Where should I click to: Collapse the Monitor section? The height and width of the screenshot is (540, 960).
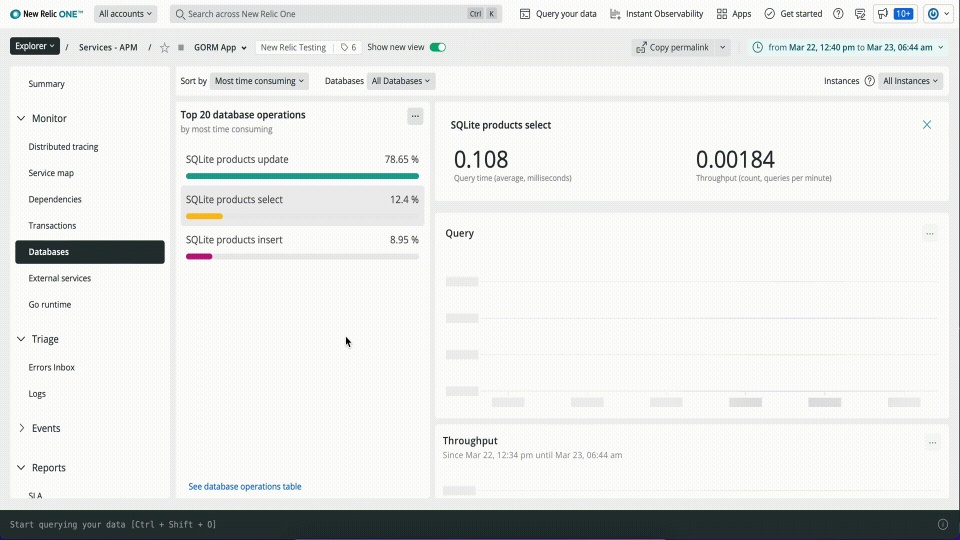[x=21, y=118]
